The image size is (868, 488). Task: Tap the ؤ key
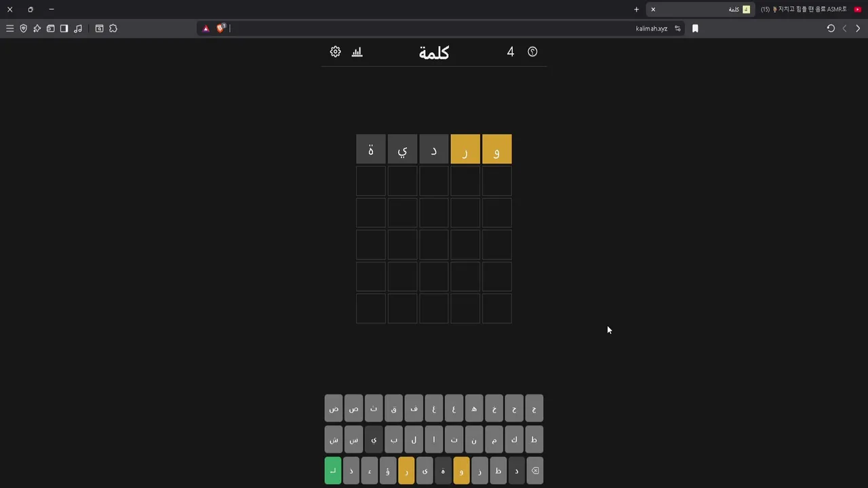click(388, 470)
